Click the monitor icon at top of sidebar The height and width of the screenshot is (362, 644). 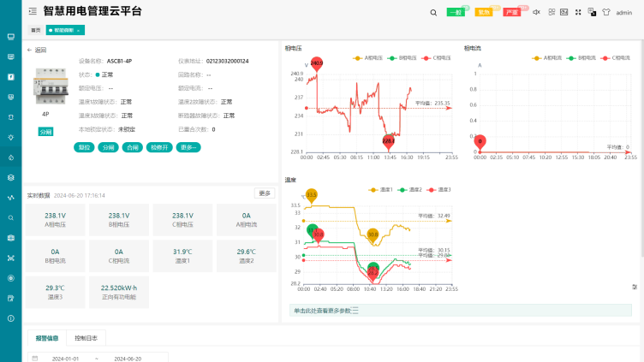(11, 37)
